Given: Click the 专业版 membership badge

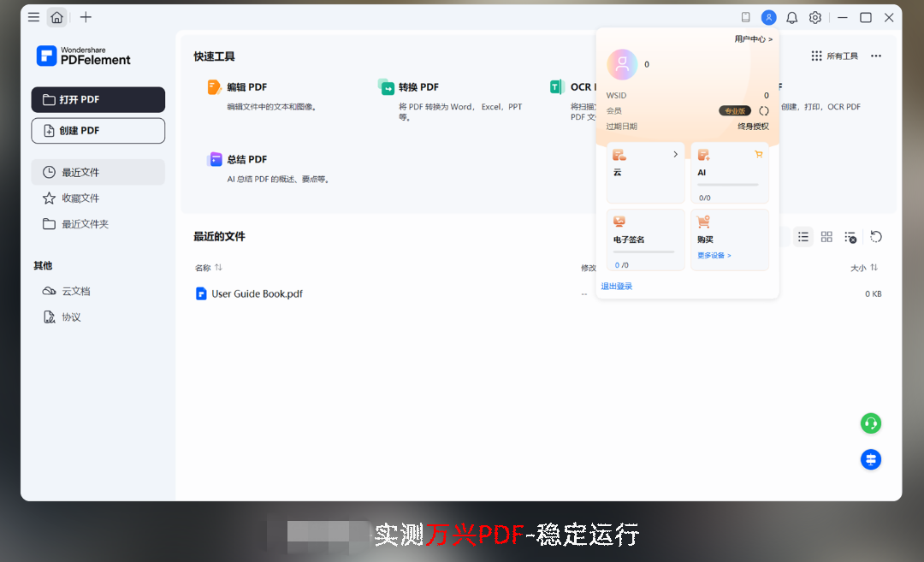Looking at the screenshot, I should pos(734,110).
